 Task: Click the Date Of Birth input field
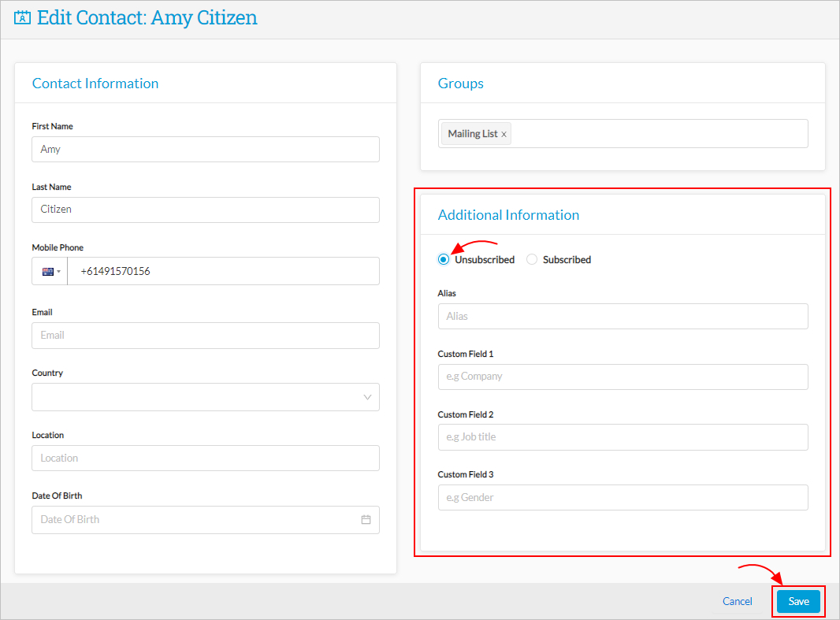tap(206, 520)
